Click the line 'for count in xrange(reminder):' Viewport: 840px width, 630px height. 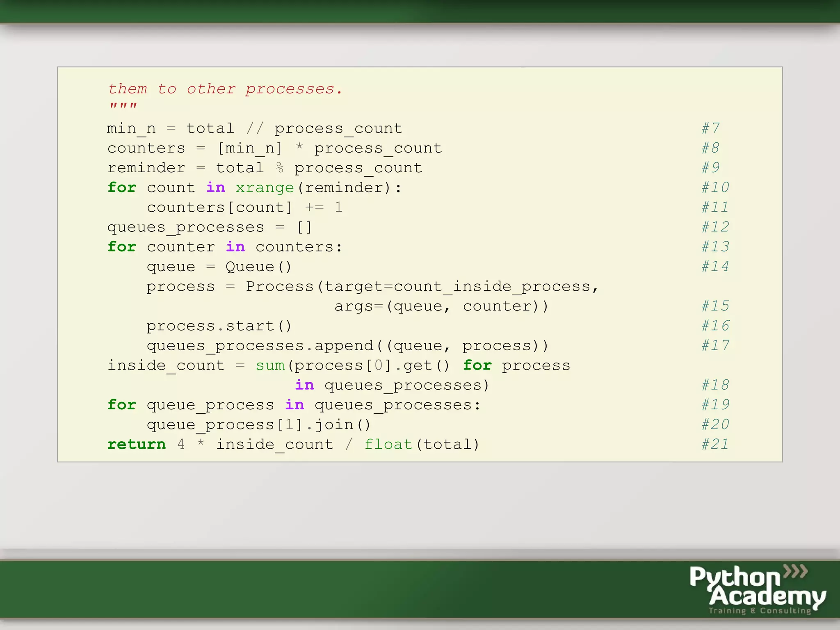tap(255, 188)
